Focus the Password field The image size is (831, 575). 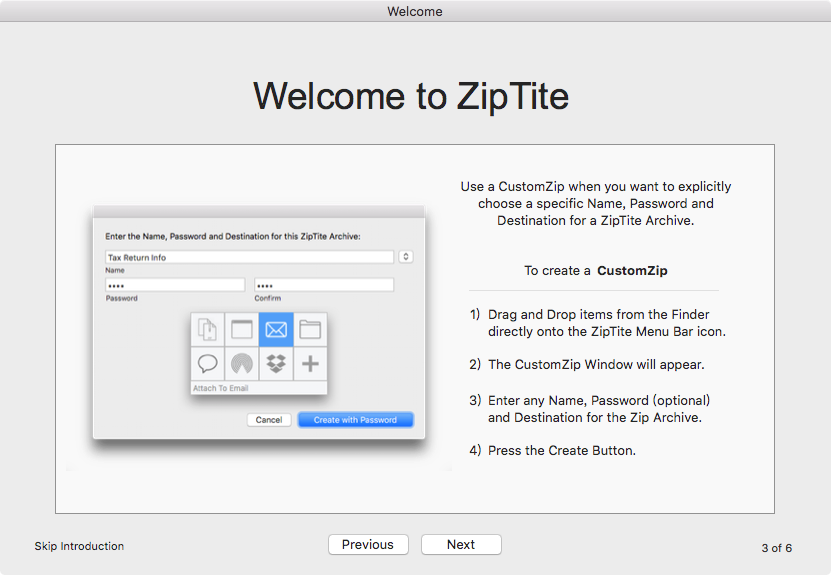(x=175, y=285)
